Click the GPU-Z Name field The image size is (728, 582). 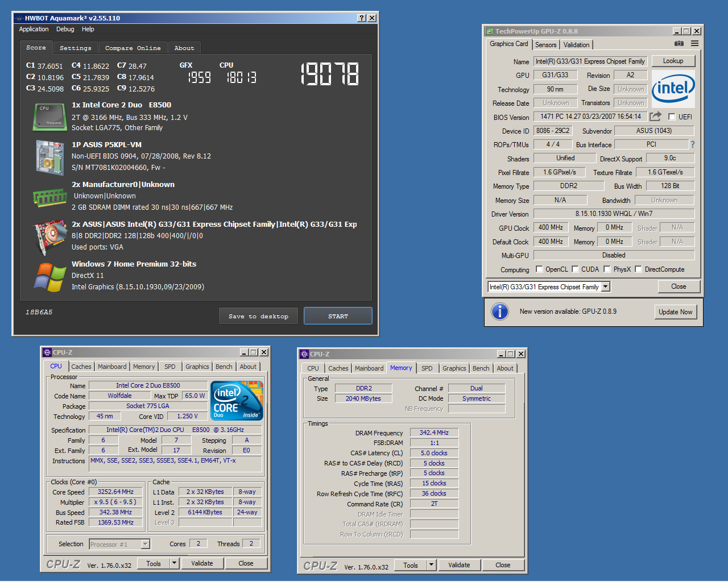tap(590, 61)
